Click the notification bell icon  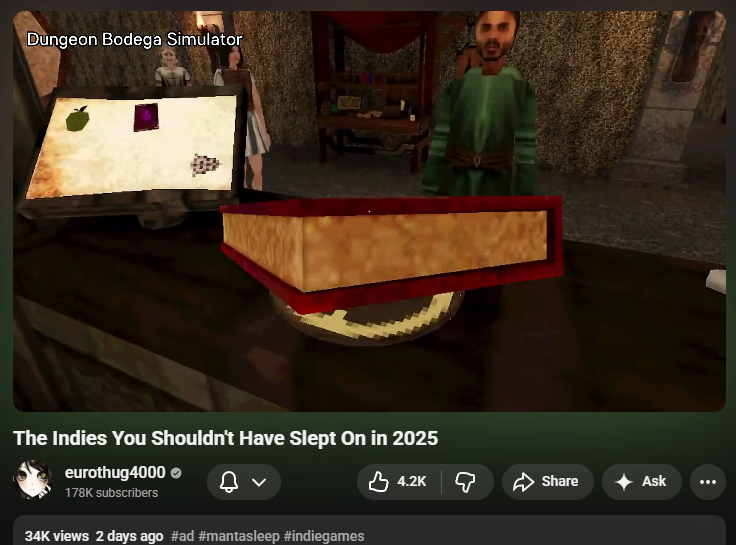point(230,482)
